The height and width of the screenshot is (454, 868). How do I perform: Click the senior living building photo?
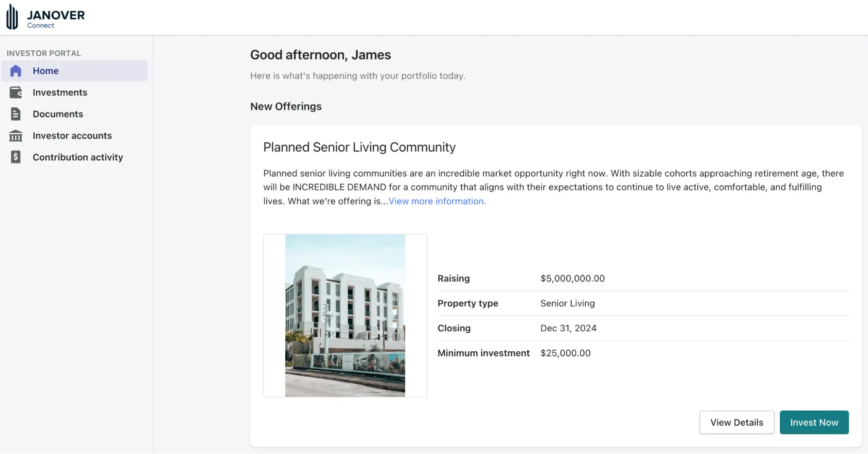(x=345, y=315)
